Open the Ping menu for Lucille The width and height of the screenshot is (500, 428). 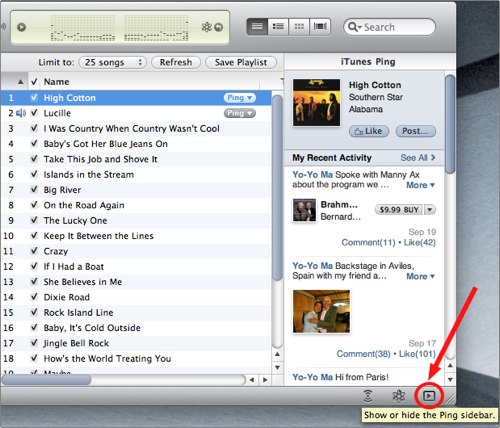[x=239, y=113]
